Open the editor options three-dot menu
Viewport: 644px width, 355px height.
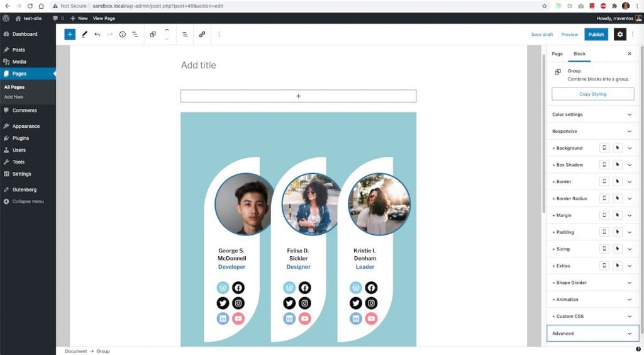click(x=633, y=35)
